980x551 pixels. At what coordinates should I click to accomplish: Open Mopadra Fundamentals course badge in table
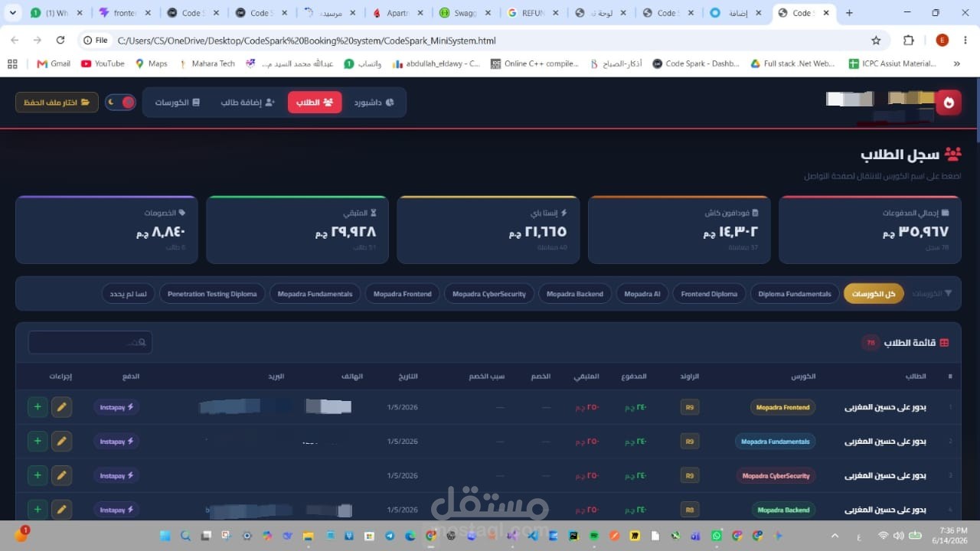click(775, 442)
